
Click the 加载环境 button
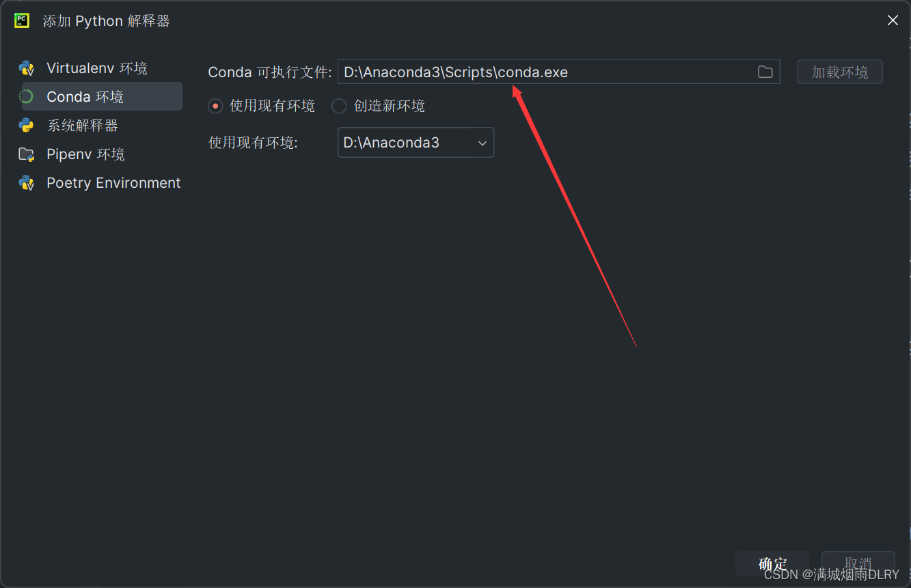(x=839, y=71)
